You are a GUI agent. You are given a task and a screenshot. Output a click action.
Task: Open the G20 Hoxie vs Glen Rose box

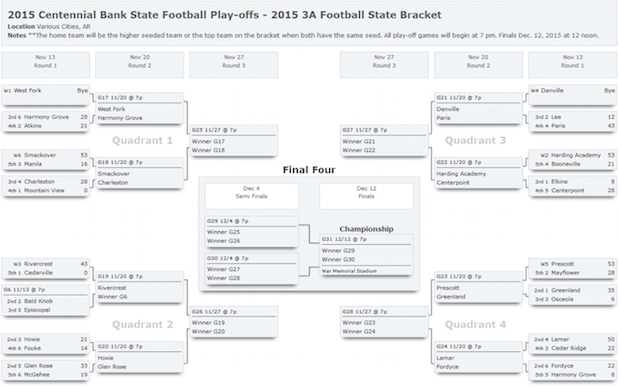140,357
